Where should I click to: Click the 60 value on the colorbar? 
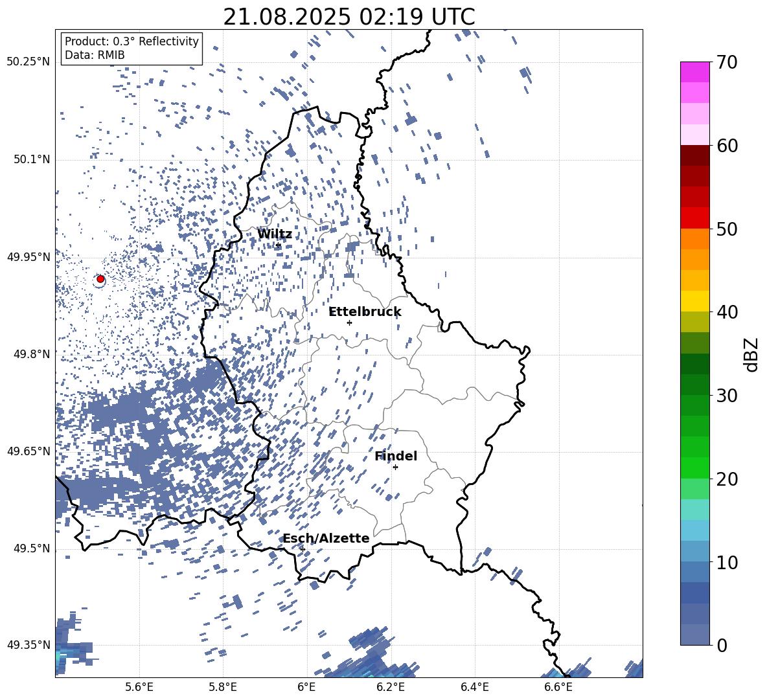(x=727, y=146)
